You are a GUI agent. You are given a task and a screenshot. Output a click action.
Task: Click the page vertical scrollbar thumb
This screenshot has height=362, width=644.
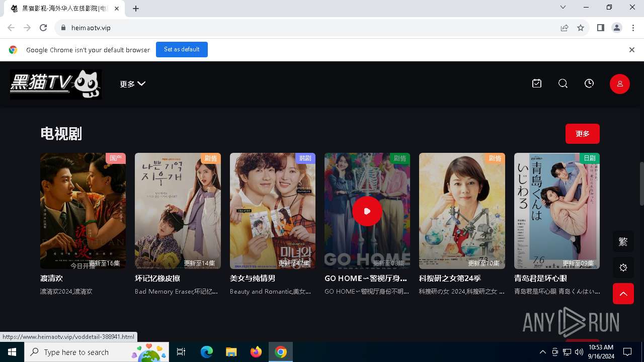[x=641, y=184]
